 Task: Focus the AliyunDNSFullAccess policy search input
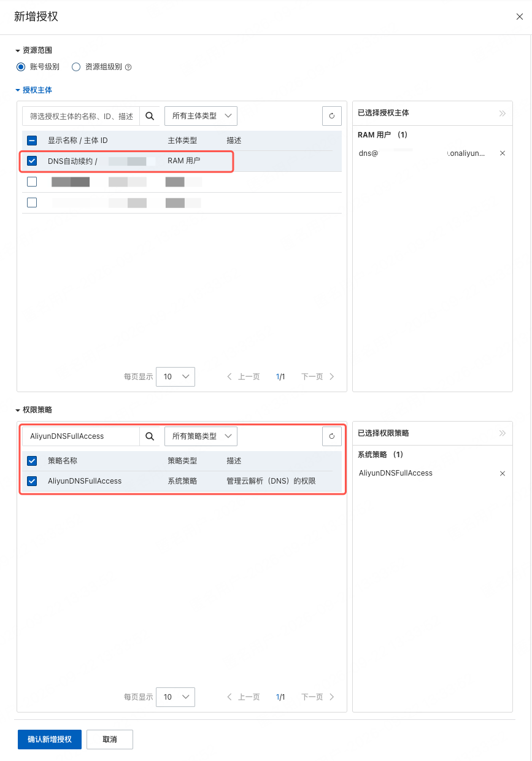(x=82, y=436)
